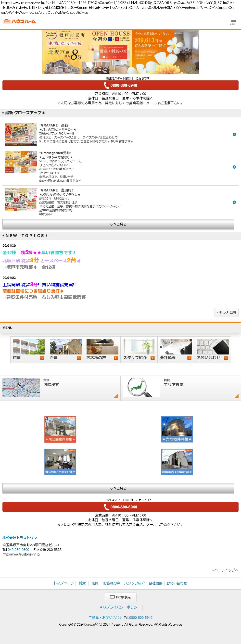Open footer お問い合わせ link
The height and width of the screenshot is (644, 241).
177,583
